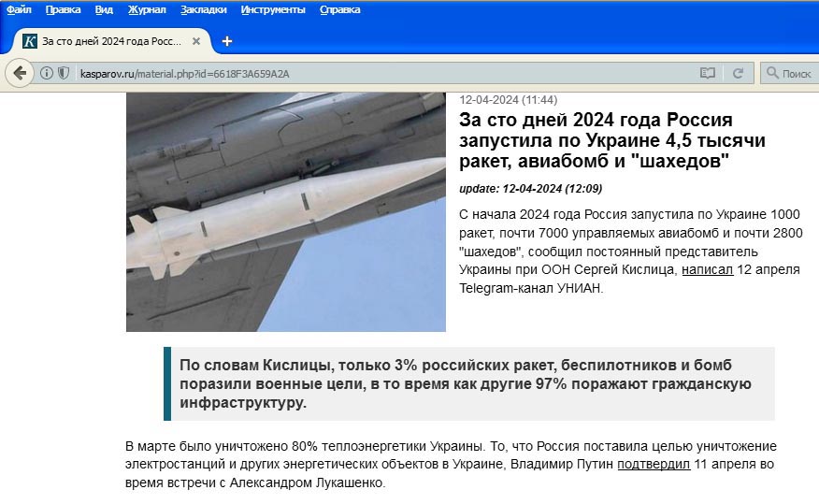Image resolution: width=819 pixels, height=504 pixels.
Task: Toggle reader view book icon
Action: point(707,73)
